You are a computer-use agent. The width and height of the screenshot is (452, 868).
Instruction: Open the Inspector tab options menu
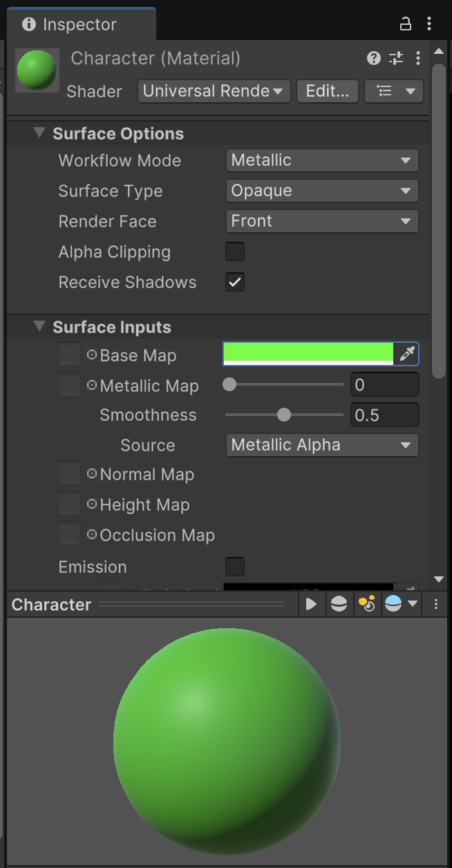coord(429,24)
